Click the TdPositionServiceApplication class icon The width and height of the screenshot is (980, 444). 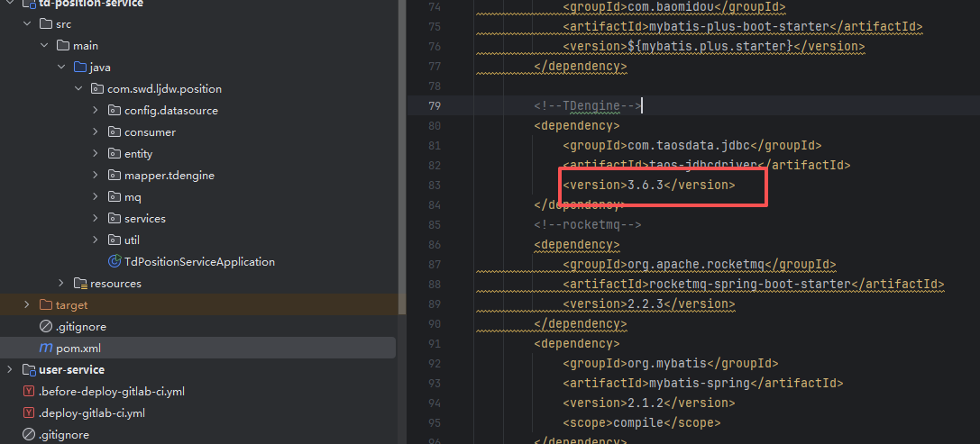114,262
